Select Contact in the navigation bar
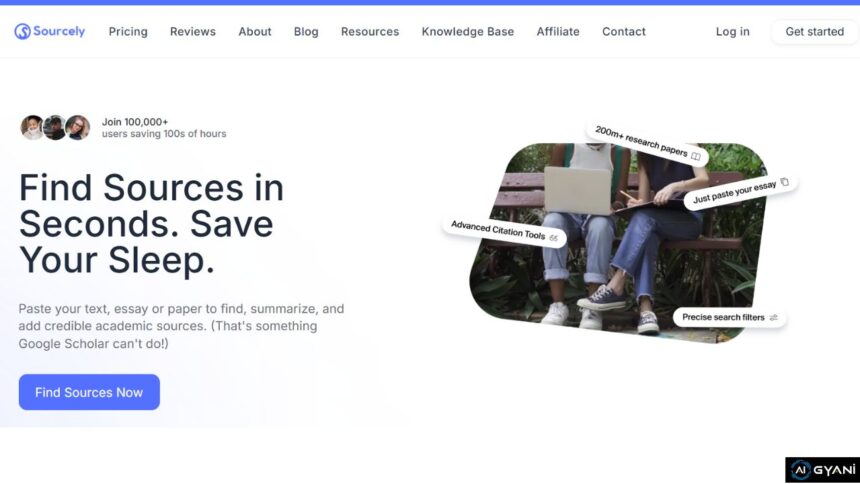Image resolution: width=860 pixels, height=484 pixels. tap(624, 32)
